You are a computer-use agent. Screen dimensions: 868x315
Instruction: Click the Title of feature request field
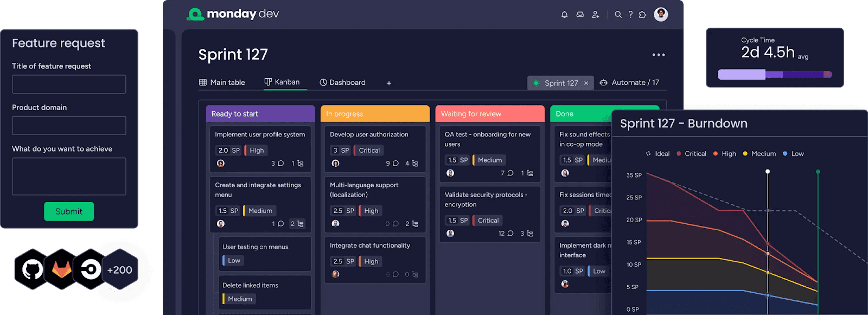point(69,84)
